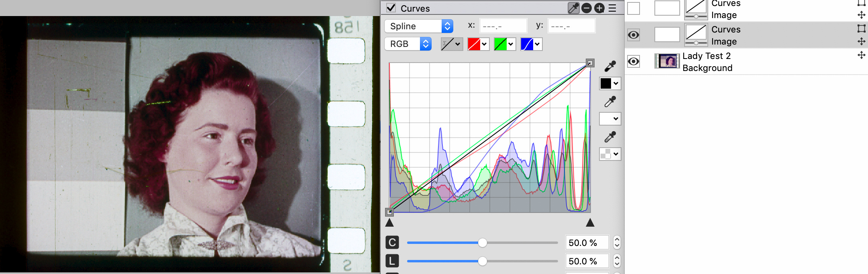Click the transform box icon on the selected Curves layer
This screenshot has height=274, width=868.
[862, 28]
